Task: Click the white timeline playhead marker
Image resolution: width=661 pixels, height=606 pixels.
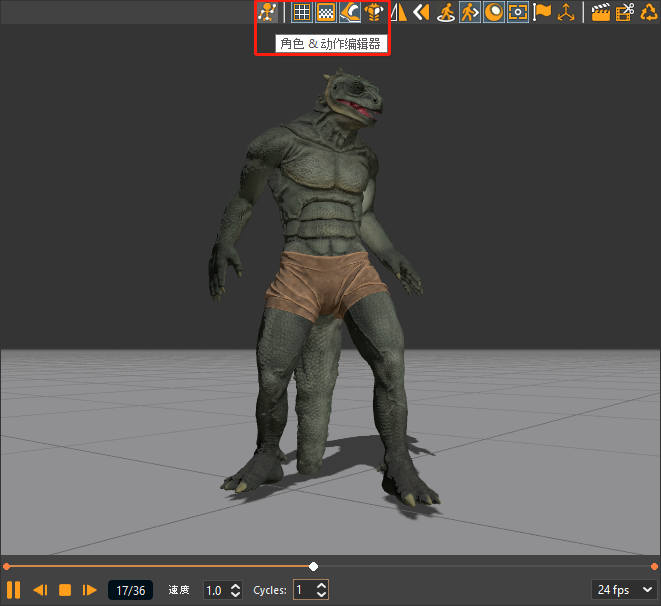Action: (x=314, y=567)
